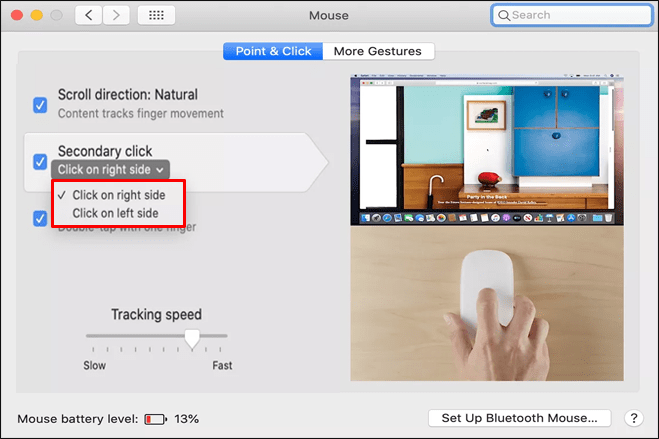This screenshot has width=659, height=439.
Task: Click the Tracking speed slider handle
Action: [x=192, y=339]
